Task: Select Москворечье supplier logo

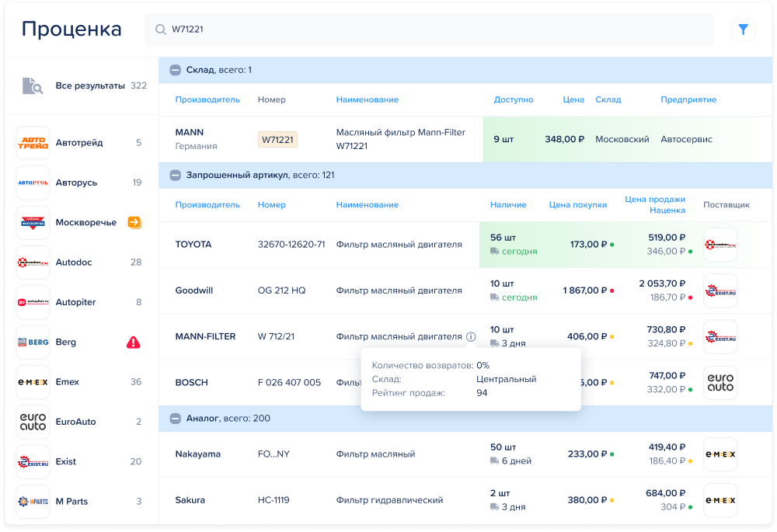Action: 33,222
